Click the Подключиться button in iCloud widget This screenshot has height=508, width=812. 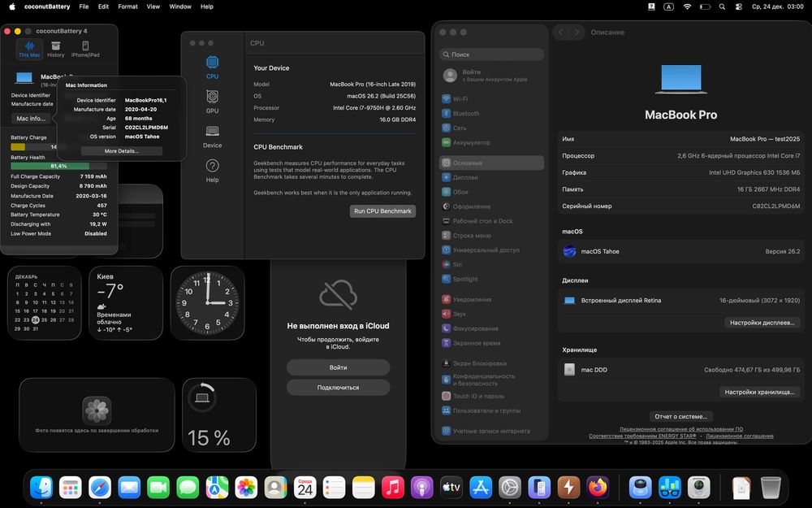point(338,387)
